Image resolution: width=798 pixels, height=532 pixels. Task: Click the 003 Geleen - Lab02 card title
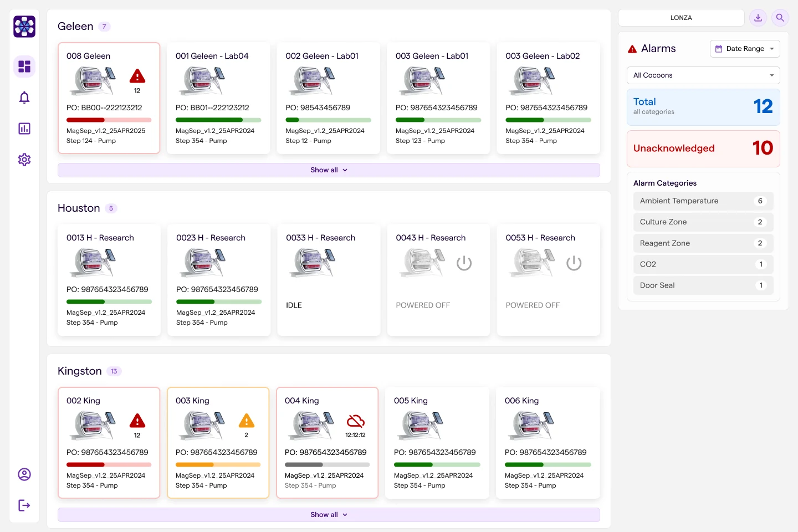pos(543,56)
